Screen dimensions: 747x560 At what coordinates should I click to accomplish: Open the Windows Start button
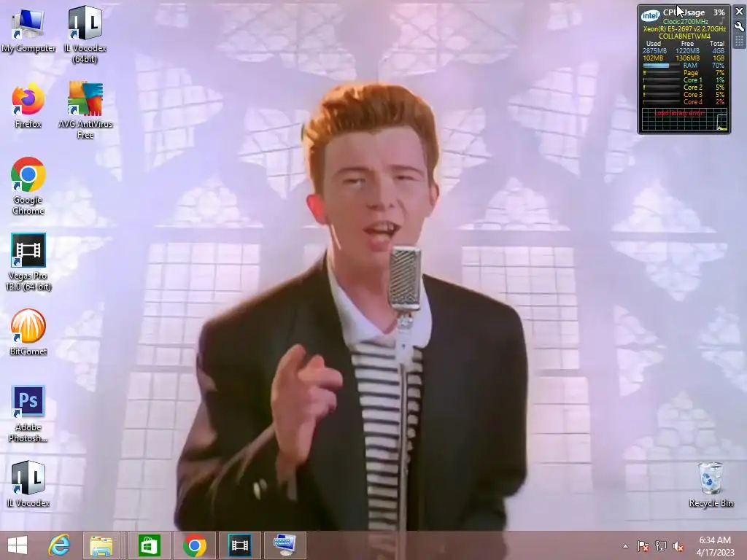[18, 545]
